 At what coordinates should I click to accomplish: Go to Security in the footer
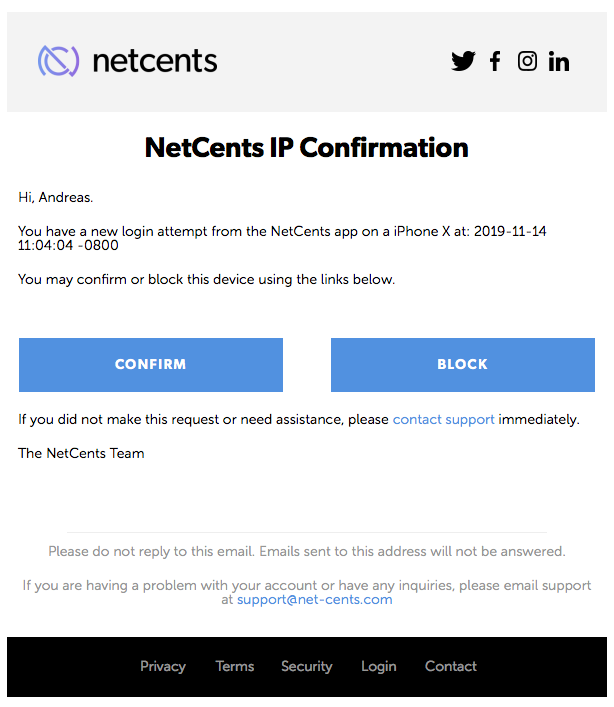(x=306, y=666)
